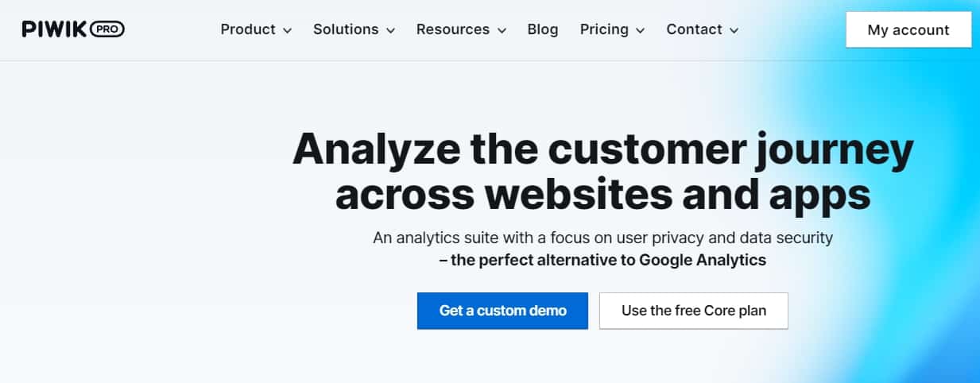Open the Solutions menu label
The height and width of the screenshot is (383, 980).
(346, 29)
